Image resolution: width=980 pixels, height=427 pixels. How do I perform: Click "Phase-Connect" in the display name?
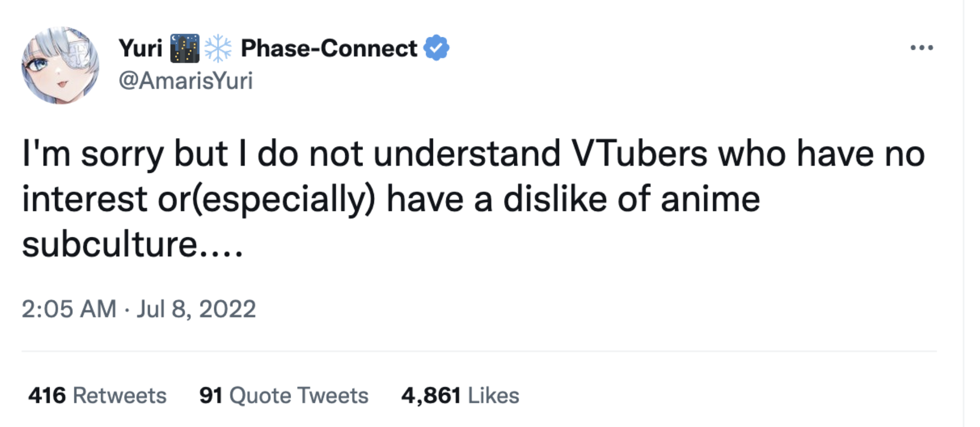pos(329,49)
